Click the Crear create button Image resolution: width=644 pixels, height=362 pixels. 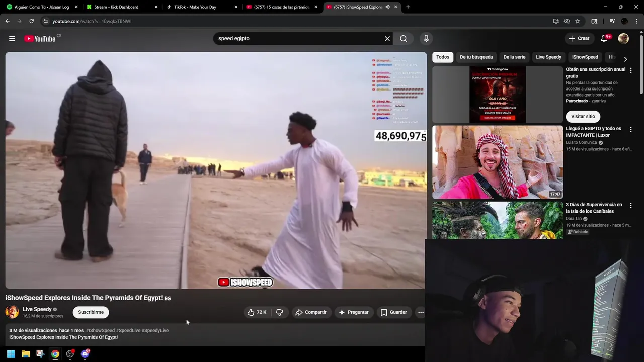579,39
